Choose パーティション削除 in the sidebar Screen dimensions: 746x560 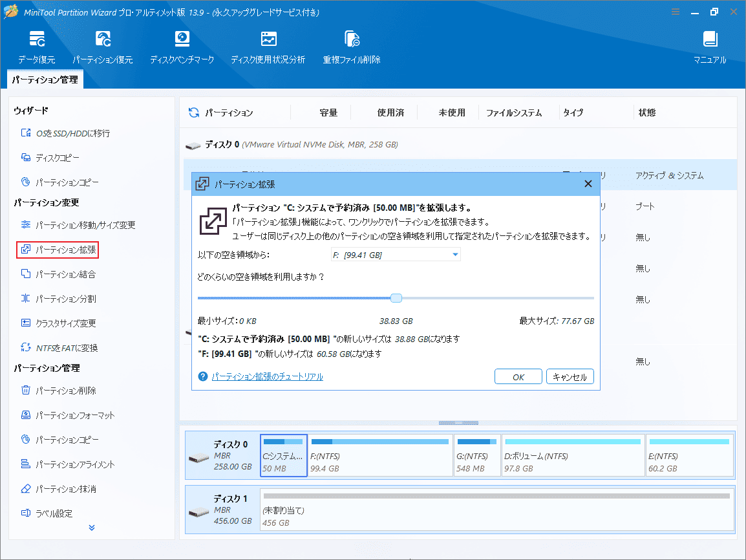[x=59, y=391]
